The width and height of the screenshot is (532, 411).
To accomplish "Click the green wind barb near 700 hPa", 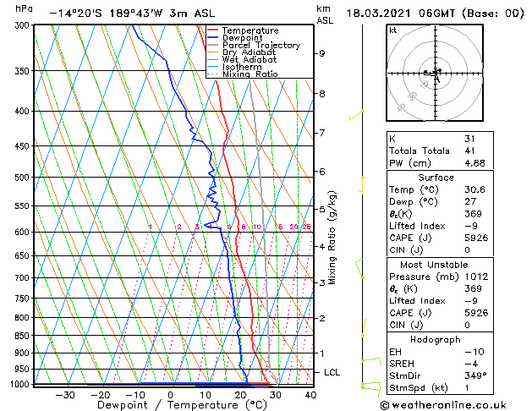I will coord(359,269).
